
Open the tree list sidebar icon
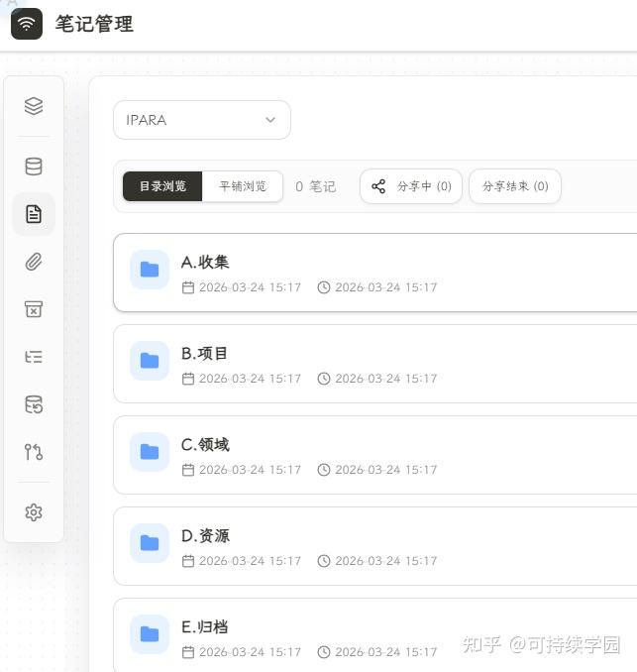tap(34, 357)
